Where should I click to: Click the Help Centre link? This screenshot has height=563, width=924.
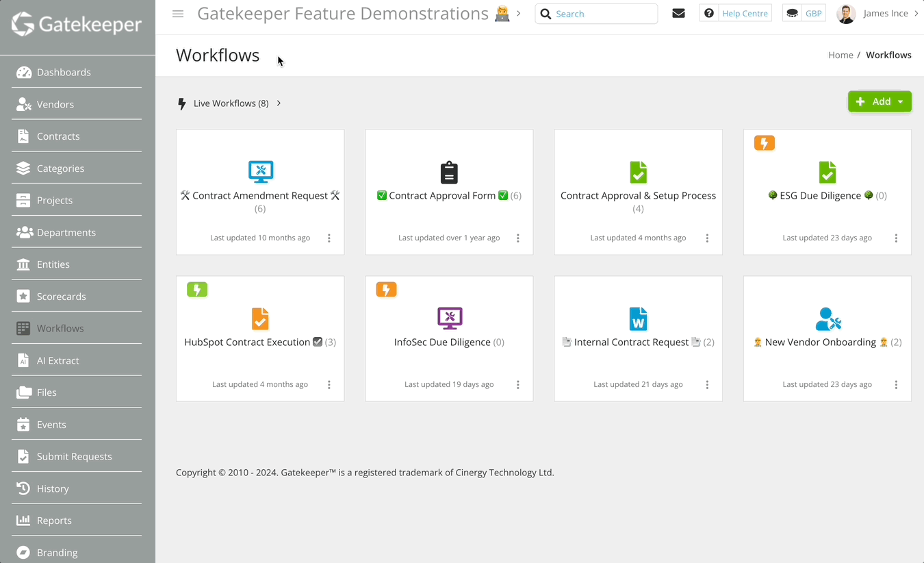coord(745,12)
